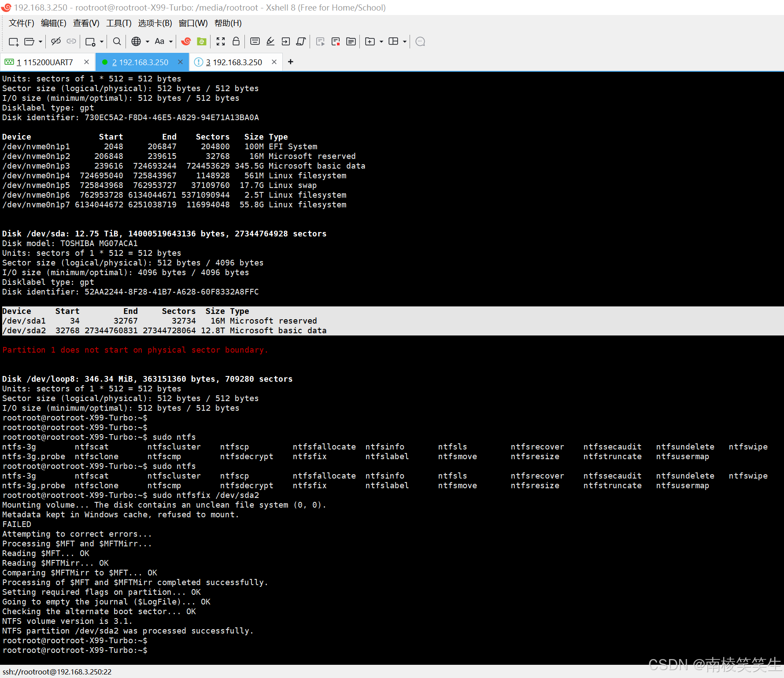Click the text document log icon
This screenshot has width=784, height=678.
351,41
